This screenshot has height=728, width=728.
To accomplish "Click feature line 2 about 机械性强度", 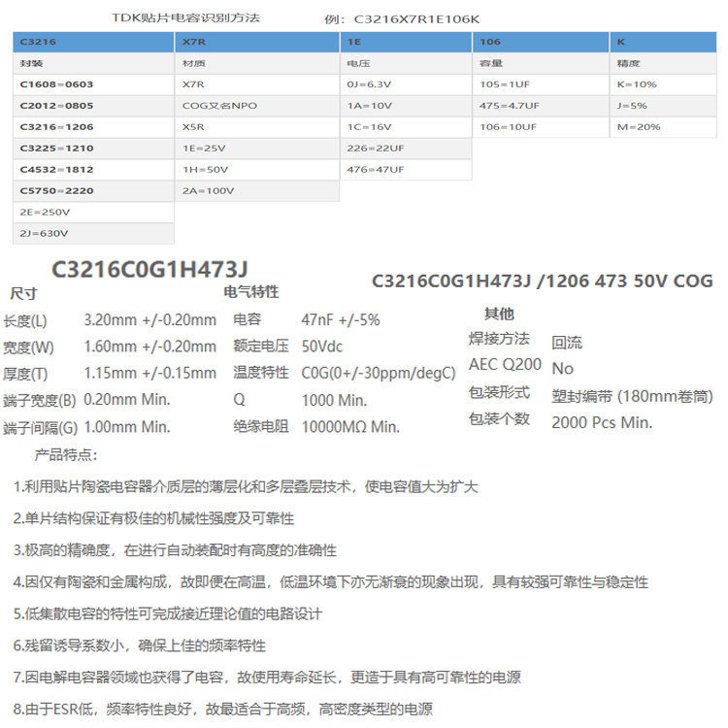I will click(153, 518).
